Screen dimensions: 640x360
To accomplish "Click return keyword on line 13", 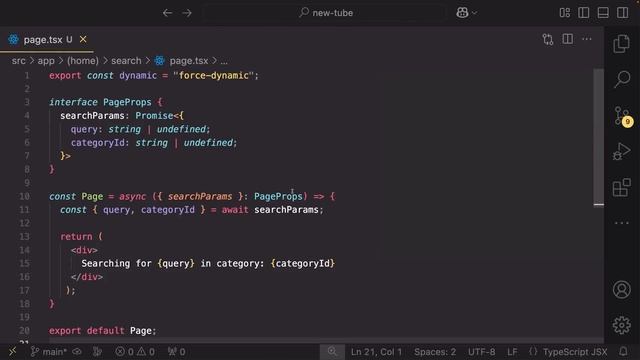I will (x=76, y=236).
